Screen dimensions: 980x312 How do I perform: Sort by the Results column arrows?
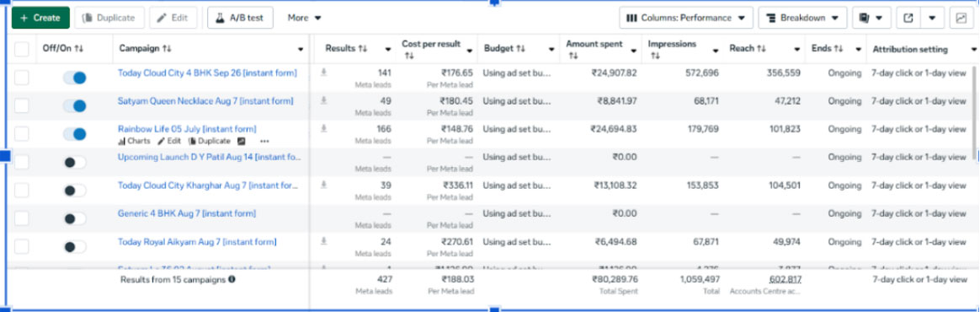point(363,48)
